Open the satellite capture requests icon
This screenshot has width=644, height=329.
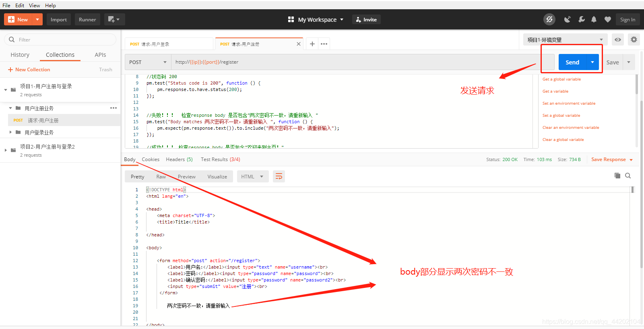pyautogui.click(x=567, y=19)
